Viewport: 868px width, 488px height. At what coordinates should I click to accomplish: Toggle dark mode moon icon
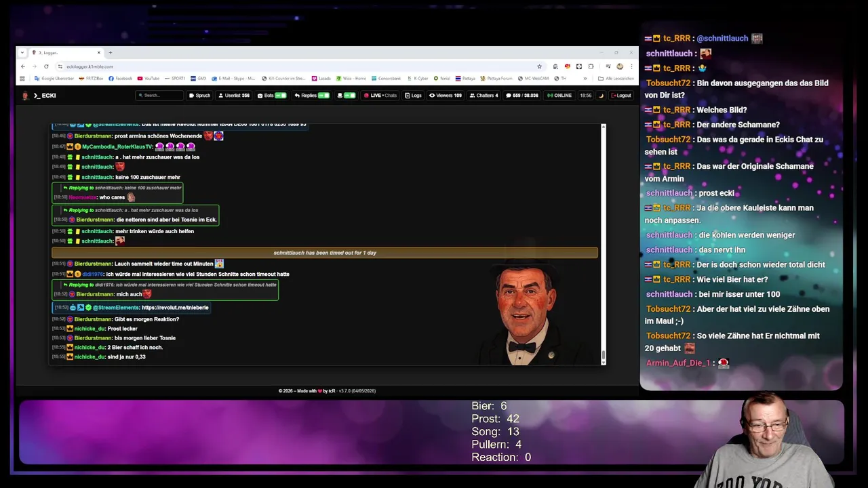click(601, 96)
